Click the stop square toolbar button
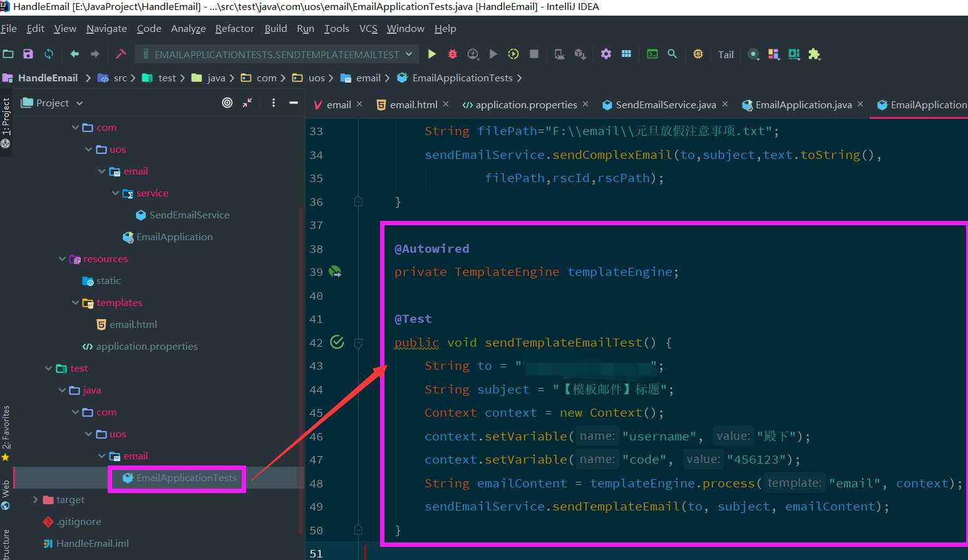The image size is (968, 560). 534,54
